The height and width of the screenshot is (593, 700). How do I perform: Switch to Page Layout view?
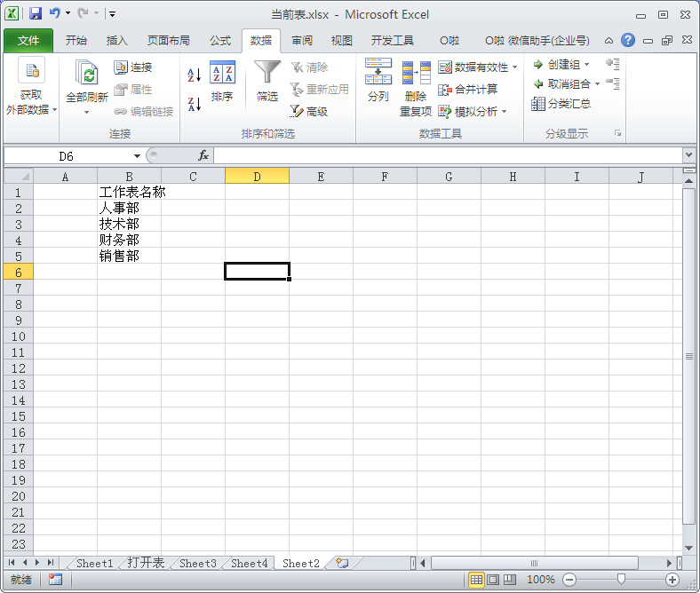(493, 579)
